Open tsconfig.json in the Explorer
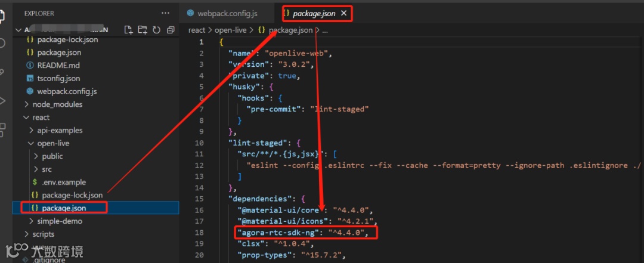This screenshot has height=263, width=644. coord(58,79)
